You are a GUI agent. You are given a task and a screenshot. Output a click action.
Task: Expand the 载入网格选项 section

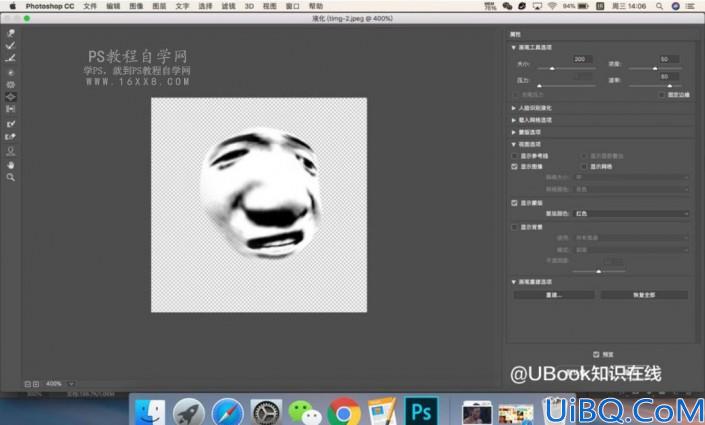coord(513,120)
